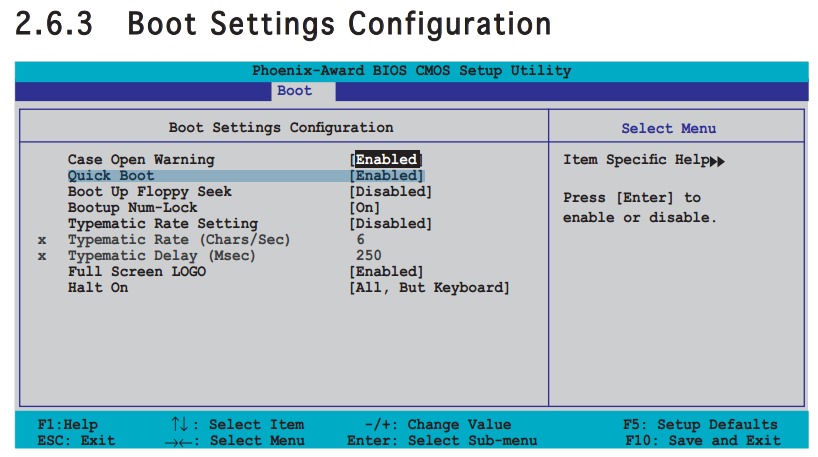
Task: Click the left/right arrows Select Menu hint
Action: [x=235, y=441]
